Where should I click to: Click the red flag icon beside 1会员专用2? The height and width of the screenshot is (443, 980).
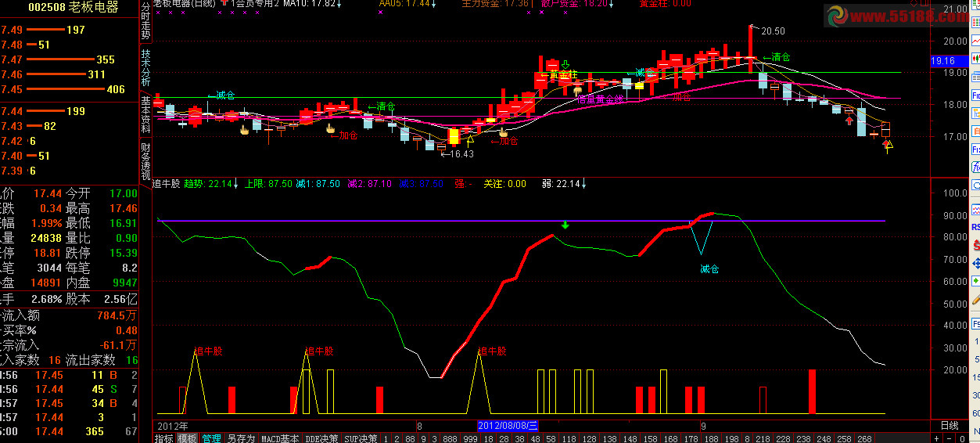pyautogui.click(x=226, y=3)
